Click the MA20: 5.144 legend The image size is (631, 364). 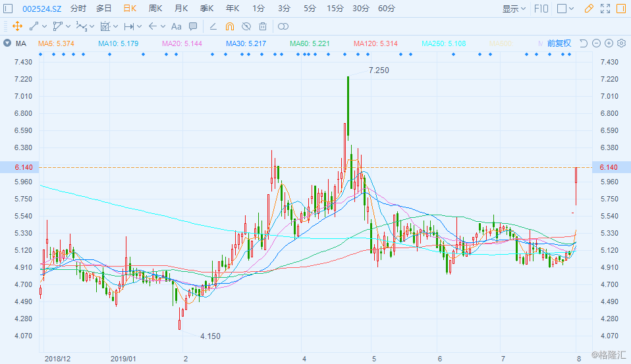(182, 43)
